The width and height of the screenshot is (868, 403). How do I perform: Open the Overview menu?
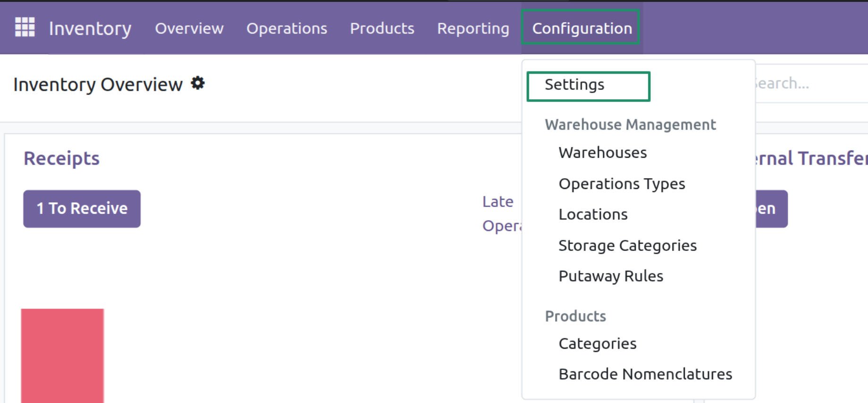coord(189,28)
